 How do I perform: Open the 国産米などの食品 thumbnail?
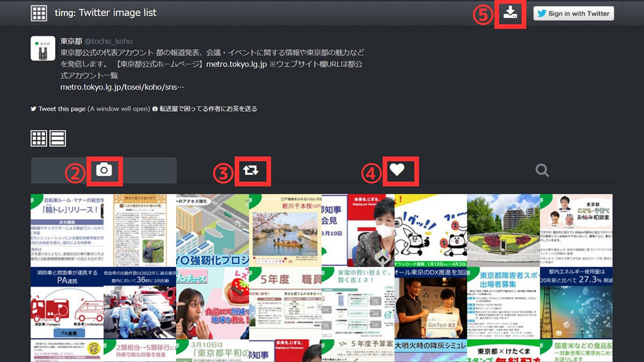point(576,351)
